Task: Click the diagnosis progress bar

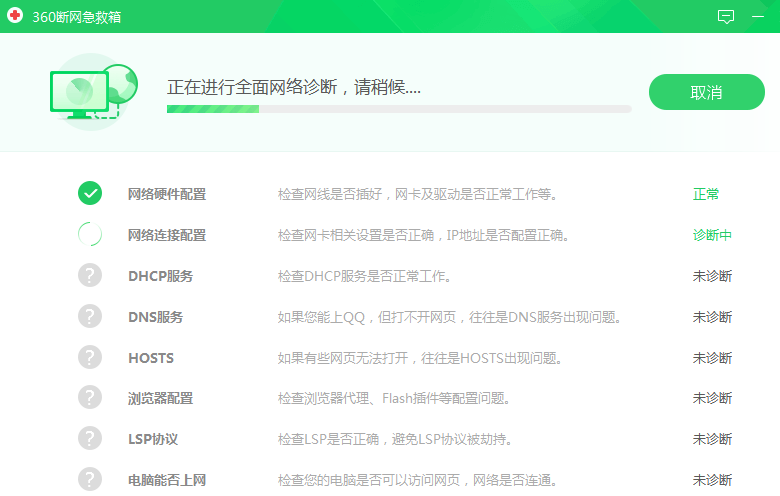Action: coord(399,109)
